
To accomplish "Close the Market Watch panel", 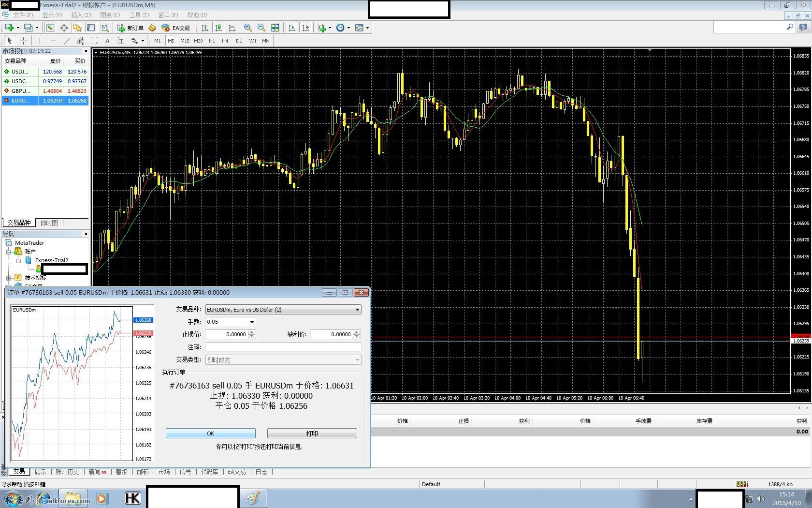I will (x=86, y=51).
